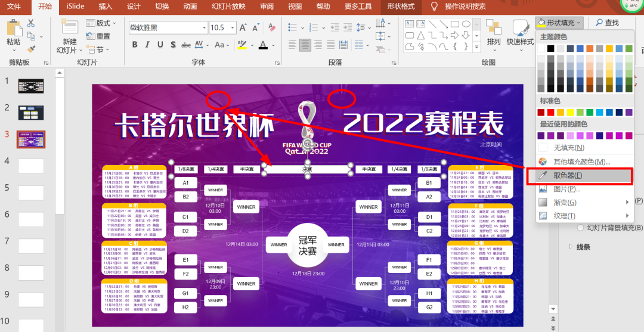
Task: Click the Cut scissors icon
Action: point(31,23)
